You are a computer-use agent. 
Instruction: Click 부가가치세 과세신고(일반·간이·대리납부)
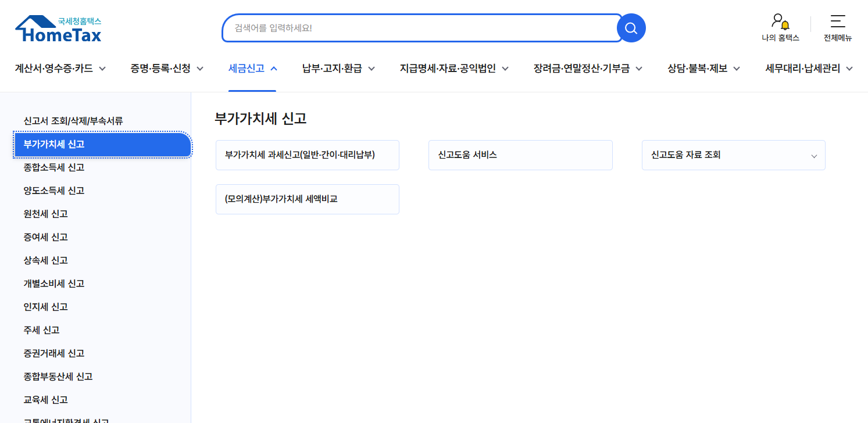coord(307,155)
